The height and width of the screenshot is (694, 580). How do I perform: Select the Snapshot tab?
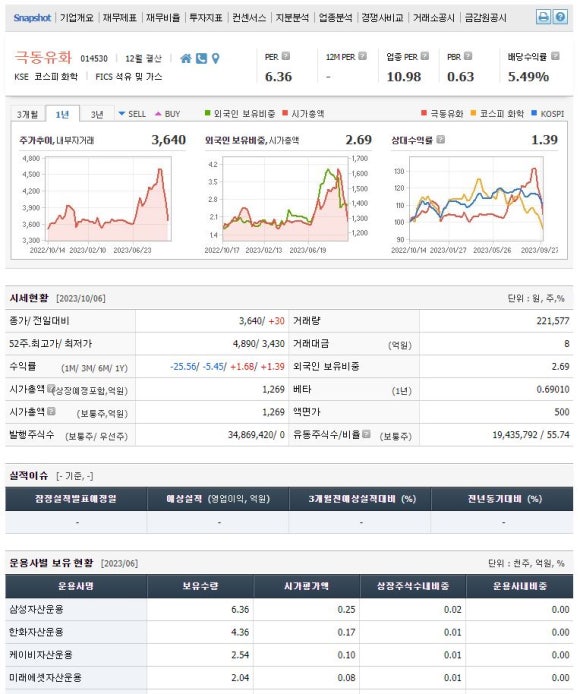(32, 18)
